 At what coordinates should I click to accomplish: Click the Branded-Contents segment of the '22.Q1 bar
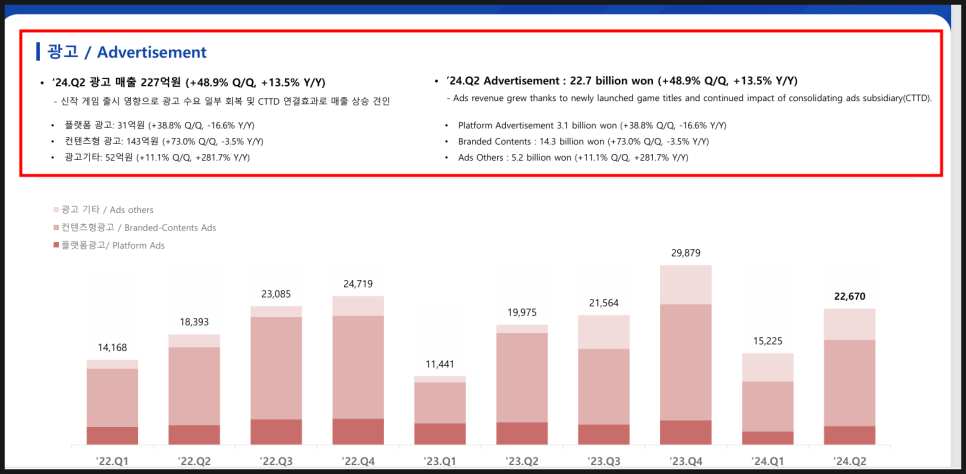coord(112,398)
